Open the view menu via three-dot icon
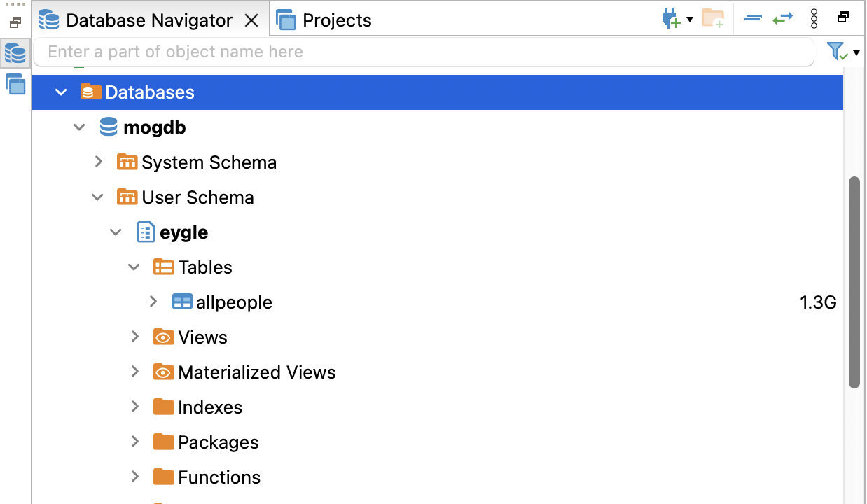This screenshot has width=867, height=504. coord(814,19)
